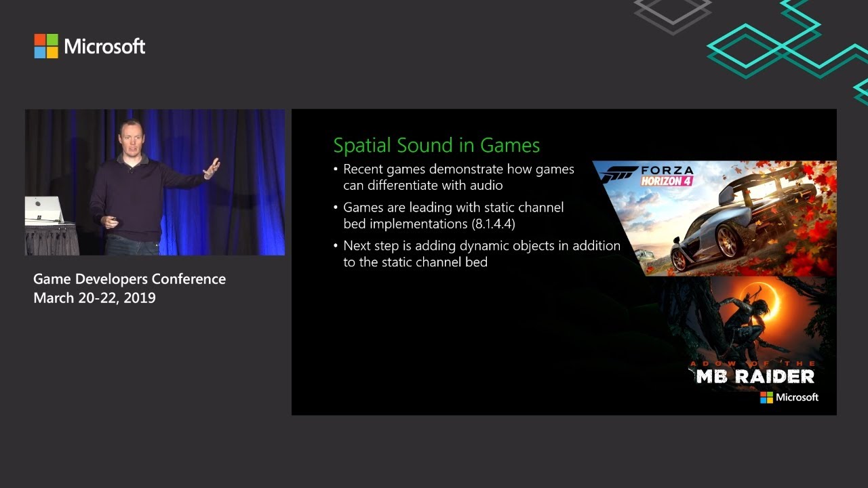Click the small Microsoft logo on the slide
The height and width of the screenshot is (488, 868).
789,397
